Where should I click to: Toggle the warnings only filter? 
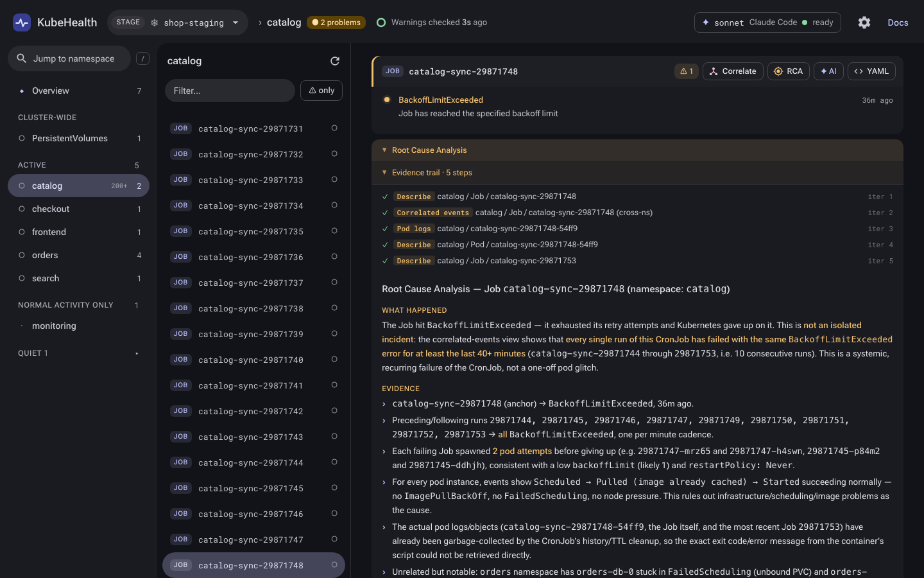click(x=321, y=91)
